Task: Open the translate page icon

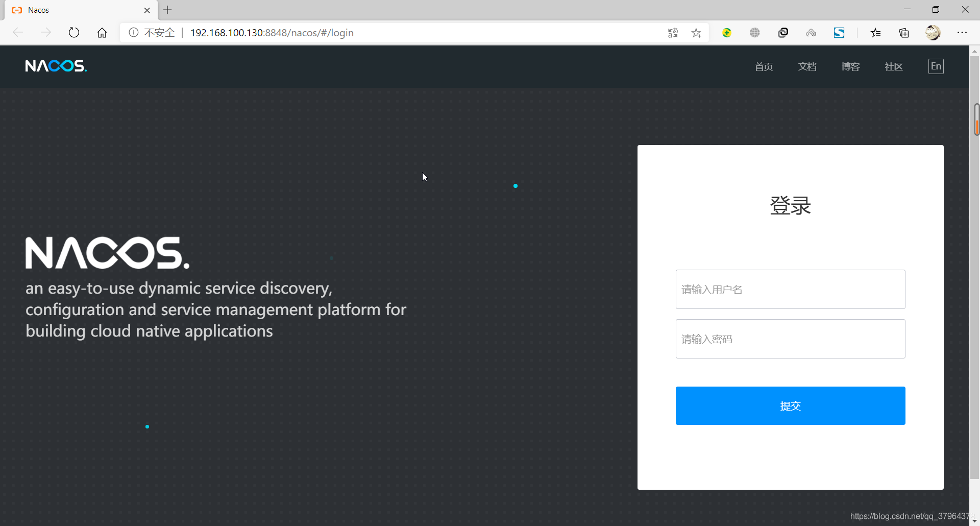Action: tap(673, 33)
